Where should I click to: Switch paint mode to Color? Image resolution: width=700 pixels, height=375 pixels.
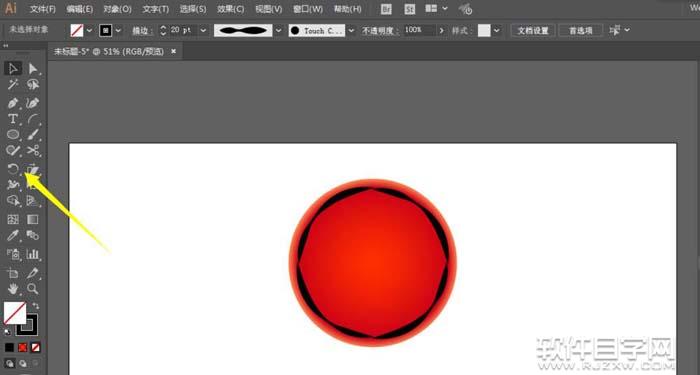pos(9,347)
